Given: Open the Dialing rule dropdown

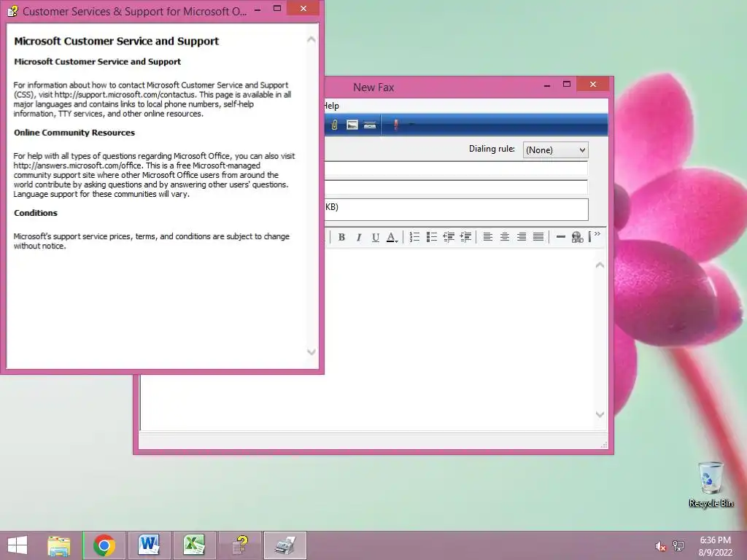Looking at the screenshot, I should [555, 150].
